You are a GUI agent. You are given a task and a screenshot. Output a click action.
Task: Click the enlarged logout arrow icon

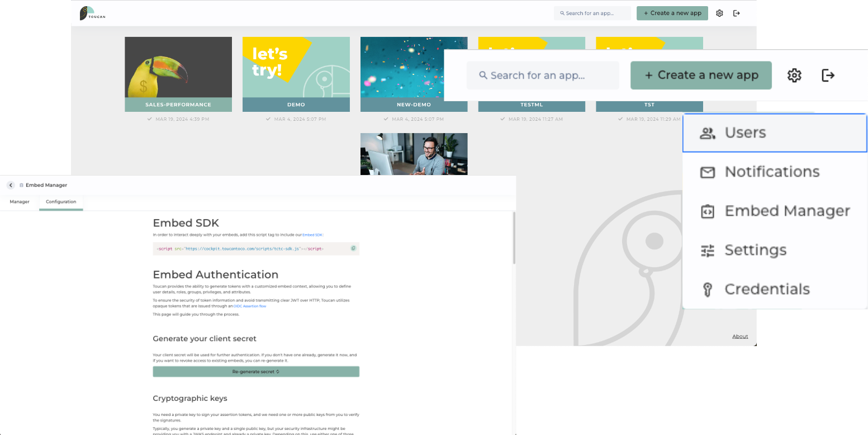click(828, 75)
